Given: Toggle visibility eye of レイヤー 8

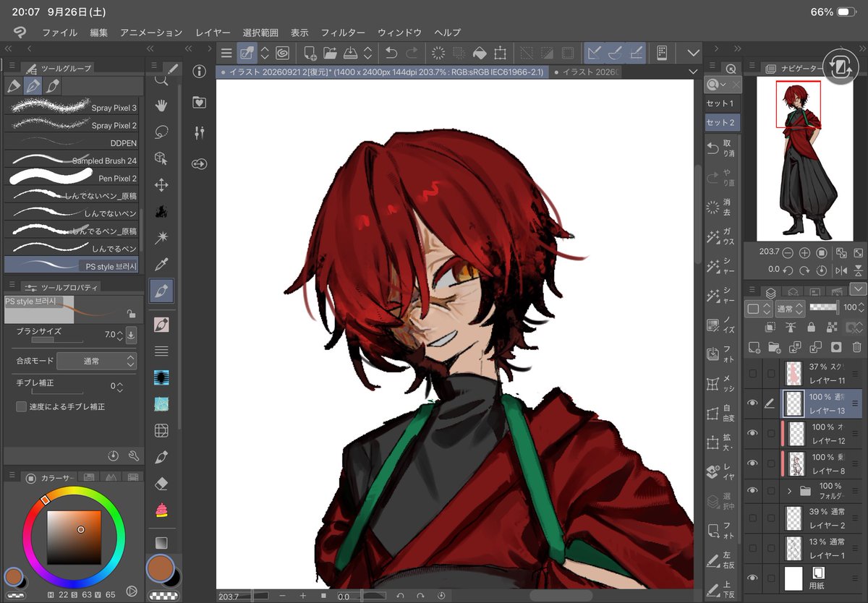Looking at the screenshot, I should [x=752, y=463].
